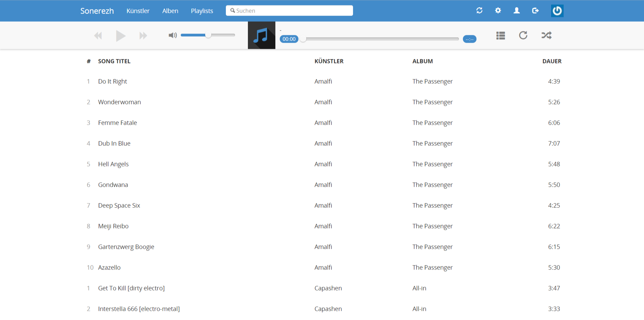Click the 4:25 duration value
The image size is (644, 320).
tap(554, 205)
